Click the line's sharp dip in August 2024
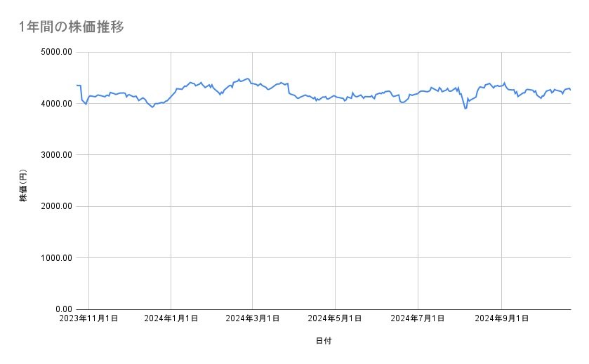589x364 pixels. click(465, 108)
